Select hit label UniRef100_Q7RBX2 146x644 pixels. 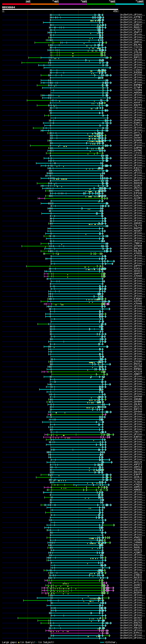pyautogui.click(x=131, y=575)
